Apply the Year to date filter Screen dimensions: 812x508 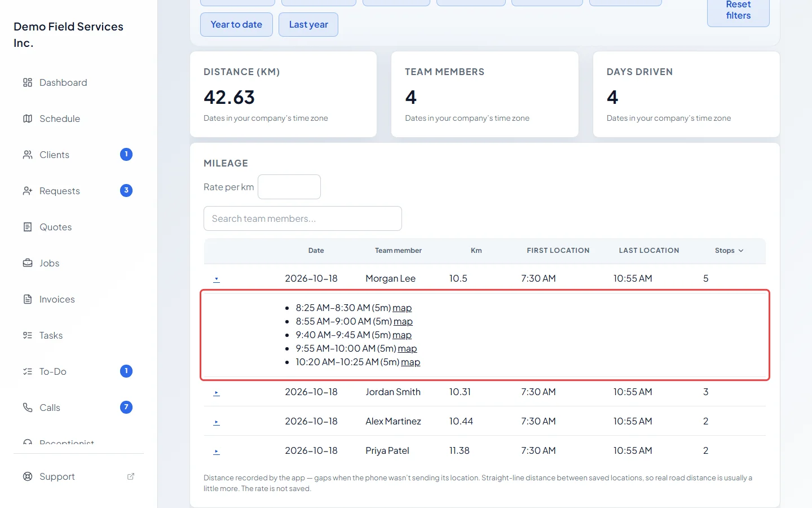point(236,24)
